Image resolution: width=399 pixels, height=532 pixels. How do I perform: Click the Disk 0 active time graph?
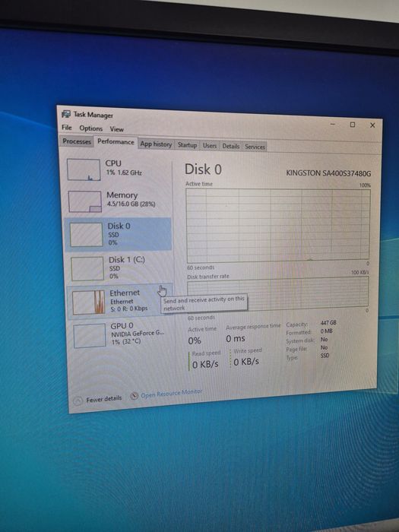(x=278, y=225)
